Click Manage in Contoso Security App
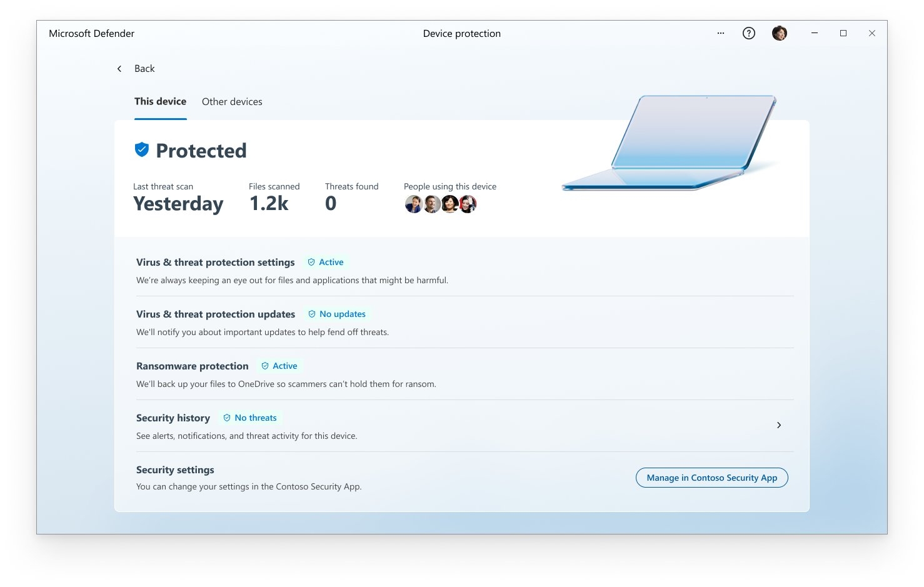The height and width of the screenshot is (587, 924). click(x=712, y=478)
